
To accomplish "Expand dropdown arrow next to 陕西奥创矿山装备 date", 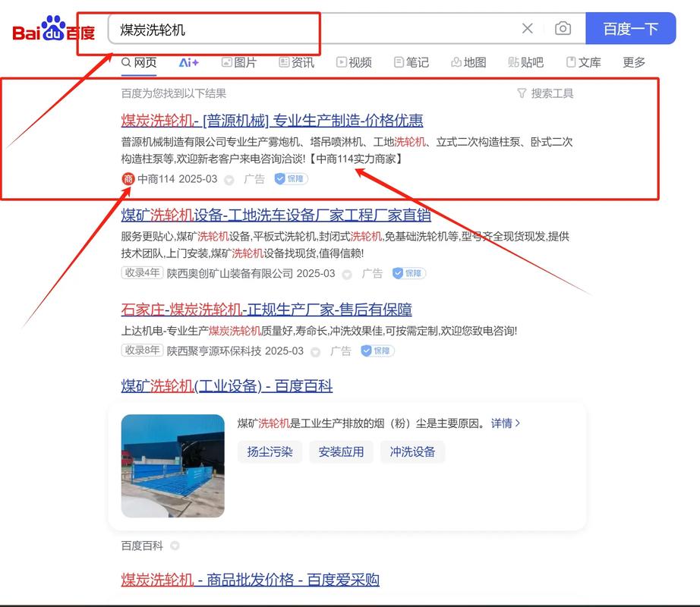I will coord(347,274).
